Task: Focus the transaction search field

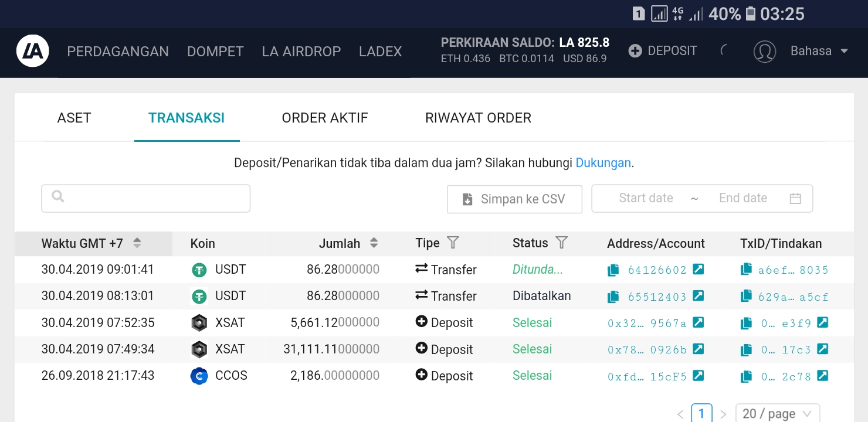Action: coord(146,198)
